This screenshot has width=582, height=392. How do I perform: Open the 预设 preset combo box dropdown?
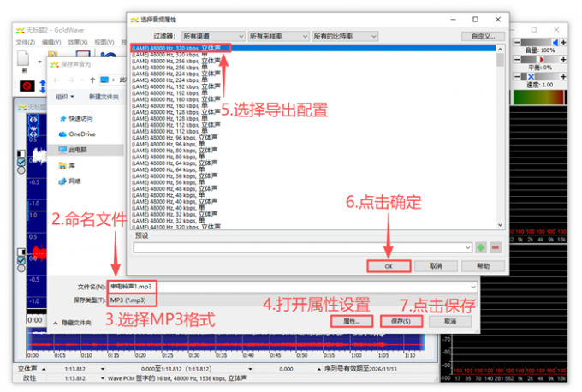tap(467, 247)
